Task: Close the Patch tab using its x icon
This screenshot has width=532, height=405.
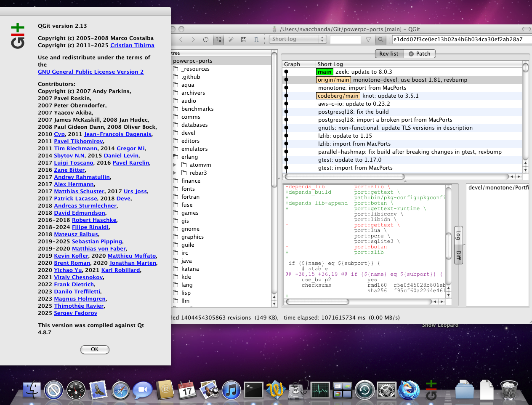Action: (x=411, y=54)
